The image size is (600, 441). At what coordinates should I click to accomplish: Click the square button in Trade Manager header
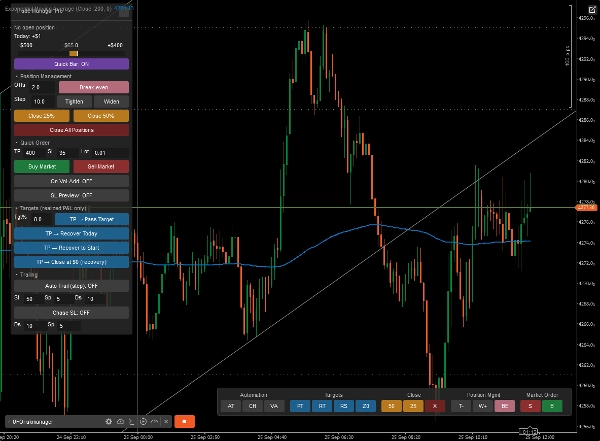pyautogui.click(x=124, y=12)
